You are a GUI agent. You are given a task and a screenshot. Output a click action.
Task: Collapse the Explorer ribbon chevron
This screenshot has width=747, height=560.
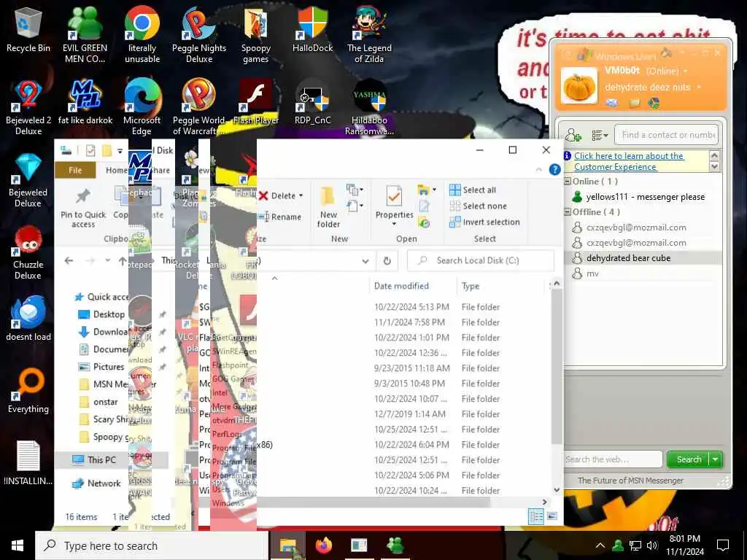(x=539, y=169)
